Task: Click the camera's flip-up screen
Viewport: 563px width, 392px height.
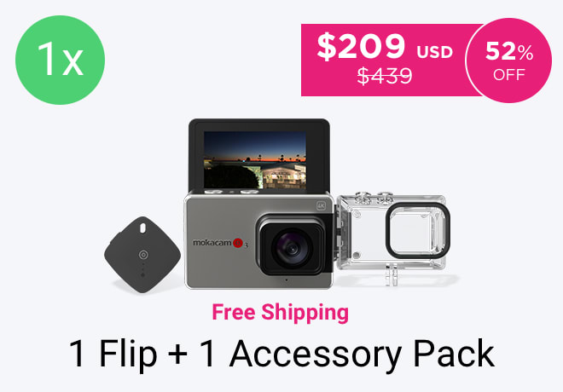Action: click(258, 156)
